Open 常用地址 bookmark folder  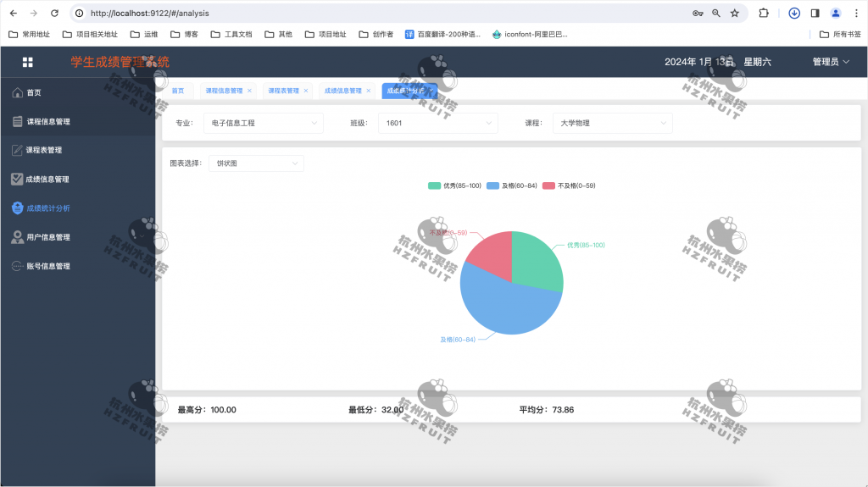[x=30, y=35]
